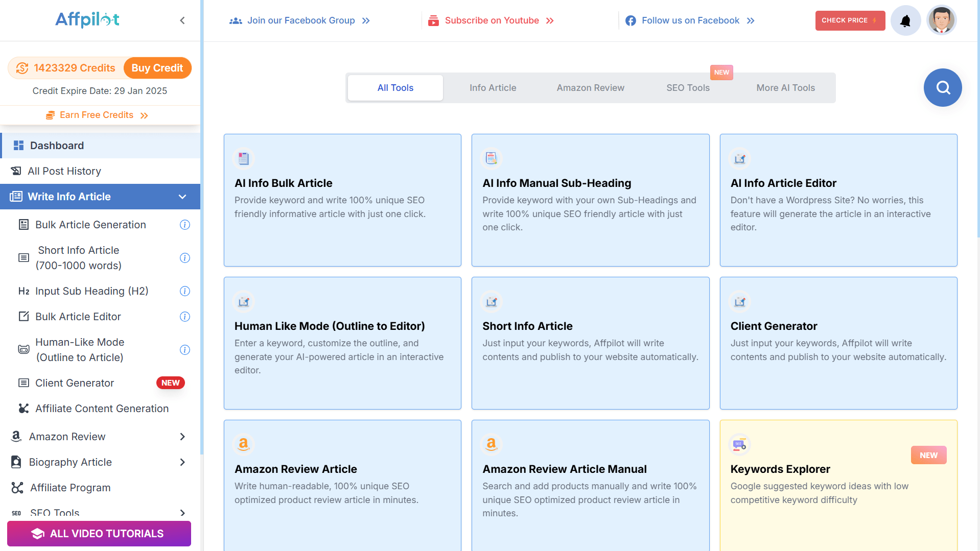
Task: Click the Keywords Explorer SEO icon
Action: tap(739, 444)
